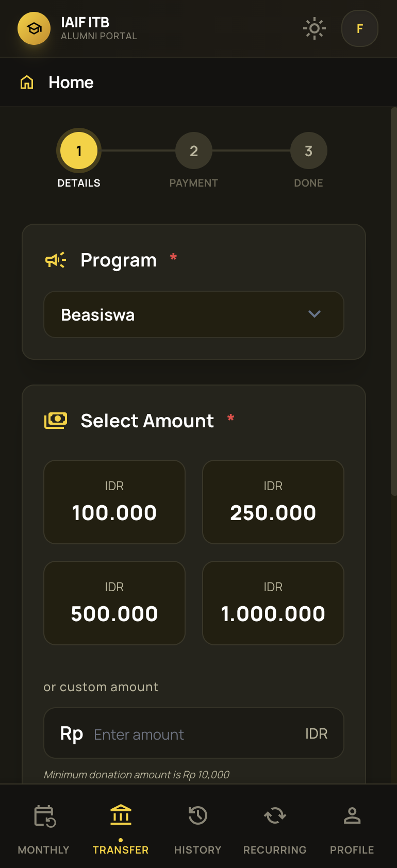Select the IDR 100.000 amount option
This screenshot has height=868, width=397.
point(114,502)
